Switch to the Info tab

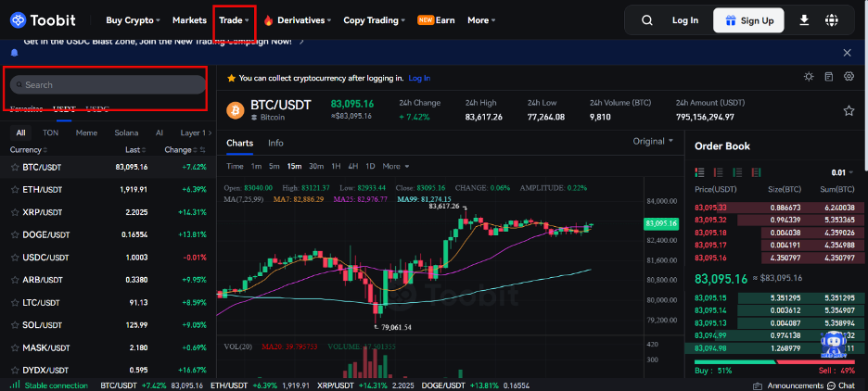pyautogui.click(x=275, y=144)
